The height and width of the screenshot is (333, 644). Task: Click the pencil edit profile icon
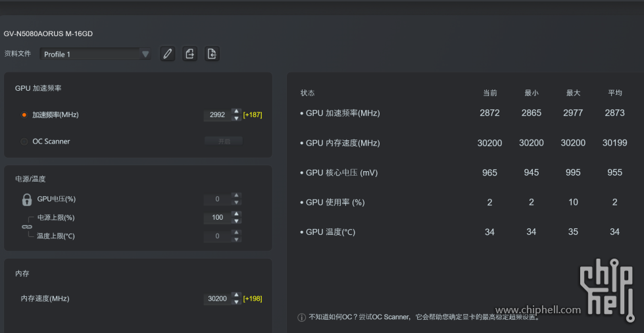(x=168, y=54)
